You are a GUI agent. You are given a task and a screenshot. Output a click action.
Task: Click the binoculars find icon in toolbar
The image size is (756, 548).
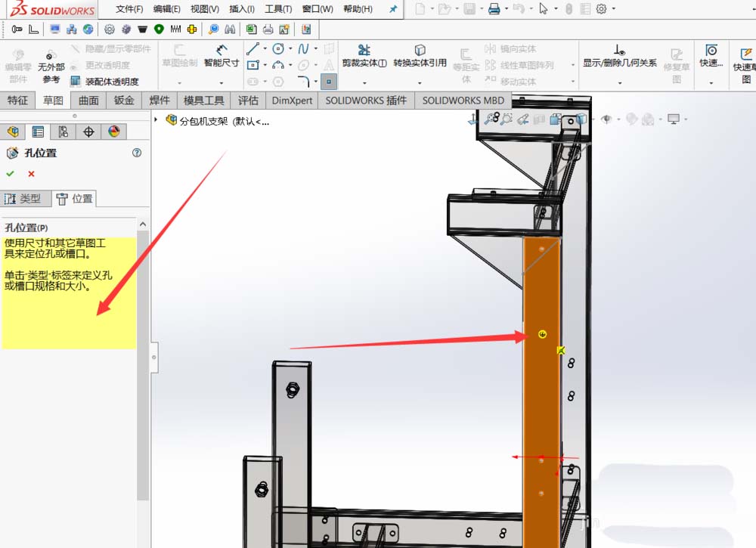(x=230, y=29)
